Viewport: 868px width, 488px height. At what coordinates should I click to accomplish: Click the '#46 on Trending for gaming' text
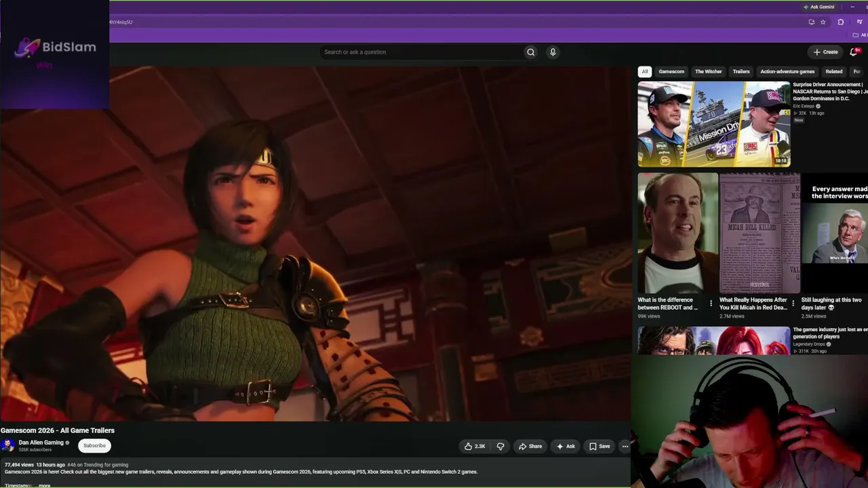click(98, 465)
